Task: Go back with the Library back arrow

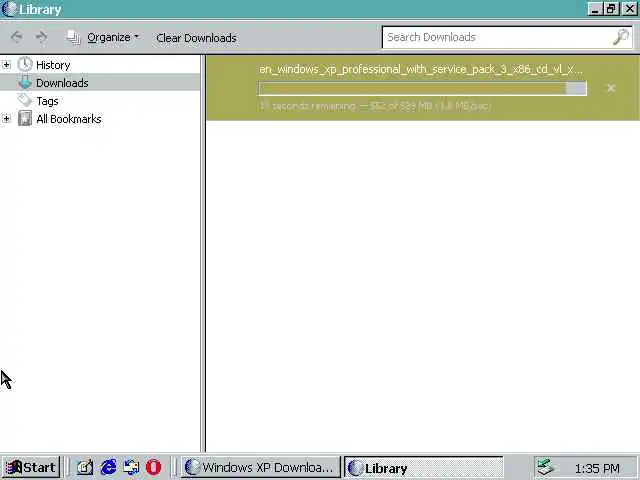Action: pos(16,37)
